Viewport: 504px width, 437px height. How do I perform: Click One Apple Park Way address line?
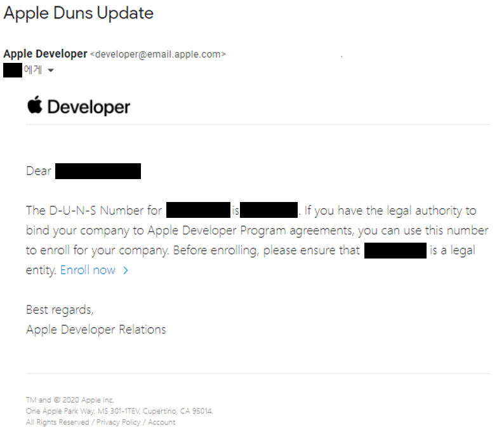pyautogui.click(x=119, y=411)
